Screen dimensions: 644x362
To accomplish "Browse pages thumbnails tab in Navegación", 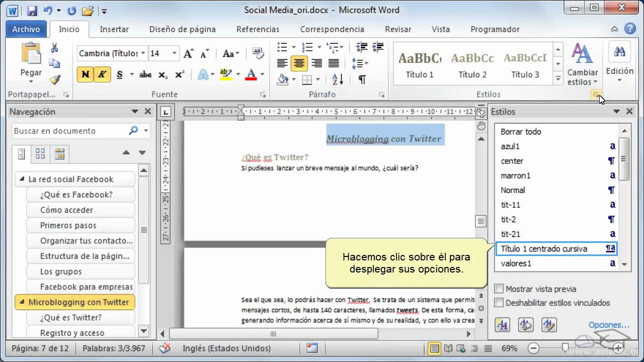I will tap(40, 153).
